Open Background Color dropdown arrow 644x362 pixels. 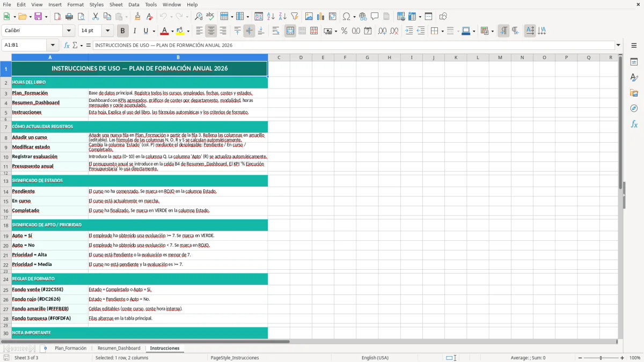point(188,31)
